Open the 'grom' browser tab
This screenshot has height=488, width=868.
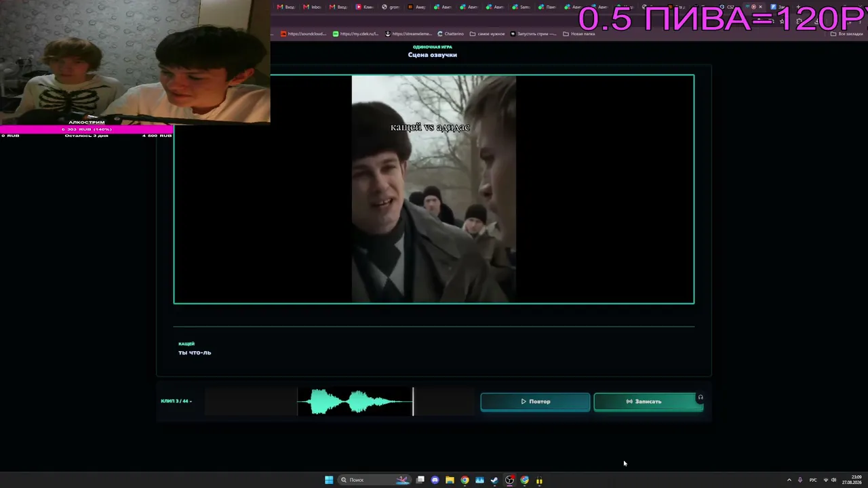(391, 7)
